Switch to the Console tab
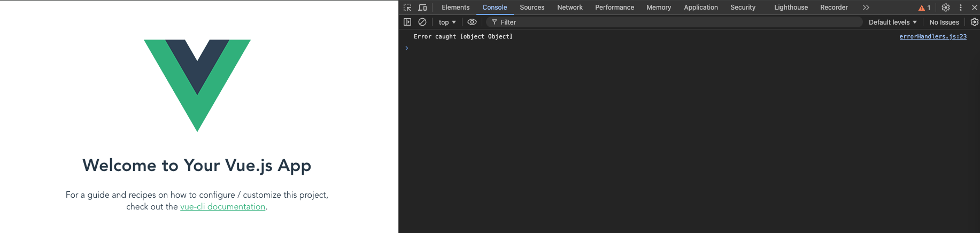Image resolution: width=980 pixels, height=233 pixels. [x=495, y=7]
